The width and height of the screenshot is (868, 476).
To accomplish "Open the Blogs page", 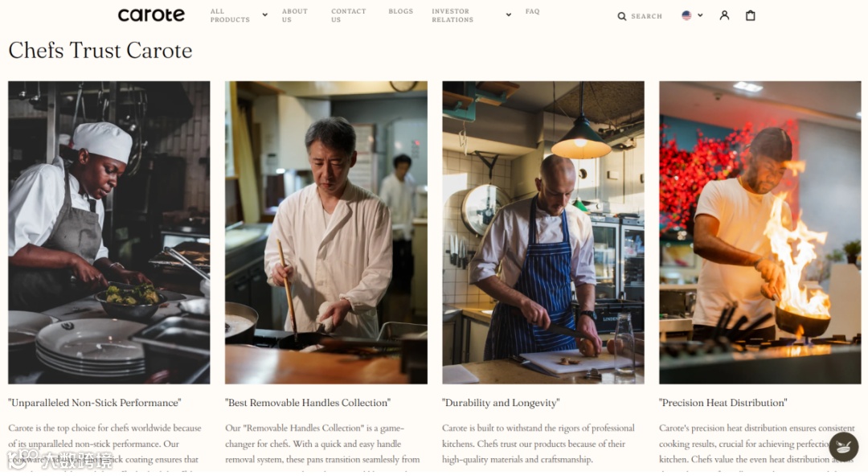I will point(401,11).
